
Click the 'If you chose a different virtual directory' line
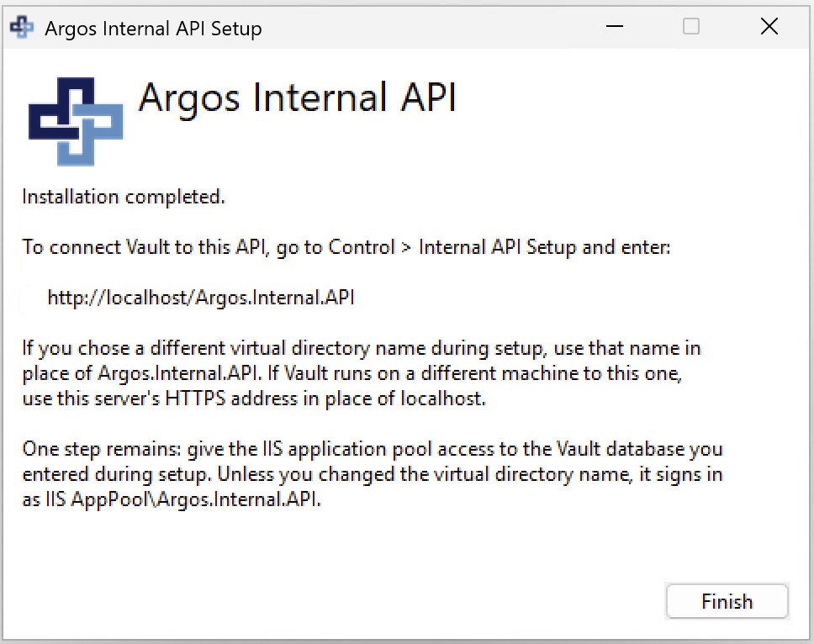pyautogui.click(x=362, y=348)
